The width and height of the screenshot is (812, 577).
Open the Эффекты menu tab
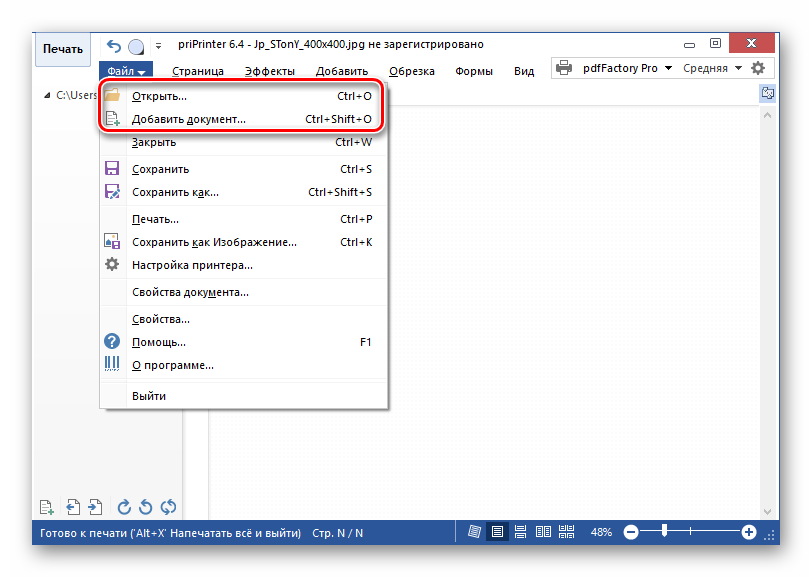[269, 71]
